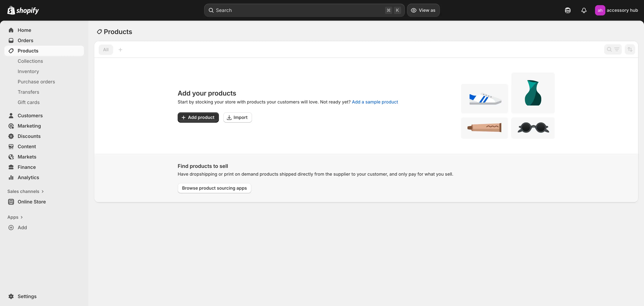Click the Shopify logo
The image size is (644, 306).
point(23,10)
